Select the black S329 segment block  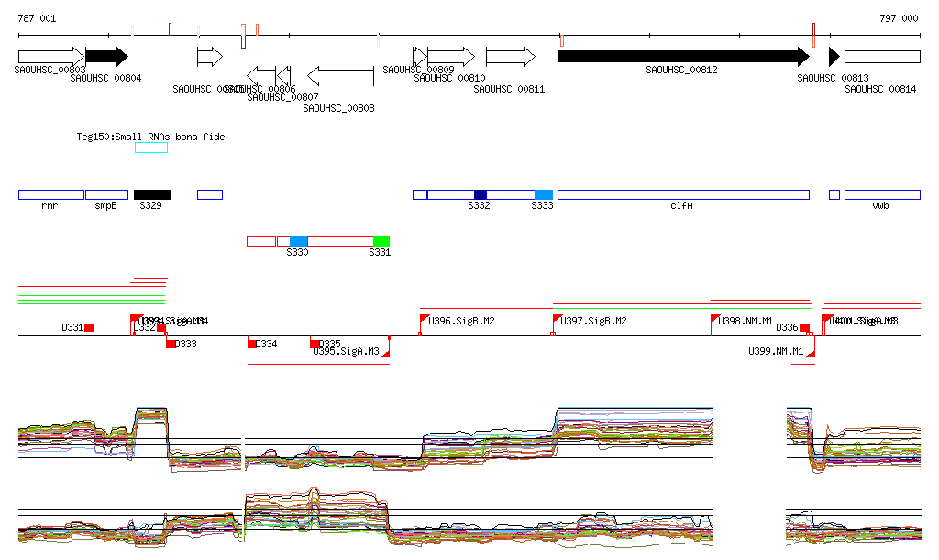click(152, 194)
